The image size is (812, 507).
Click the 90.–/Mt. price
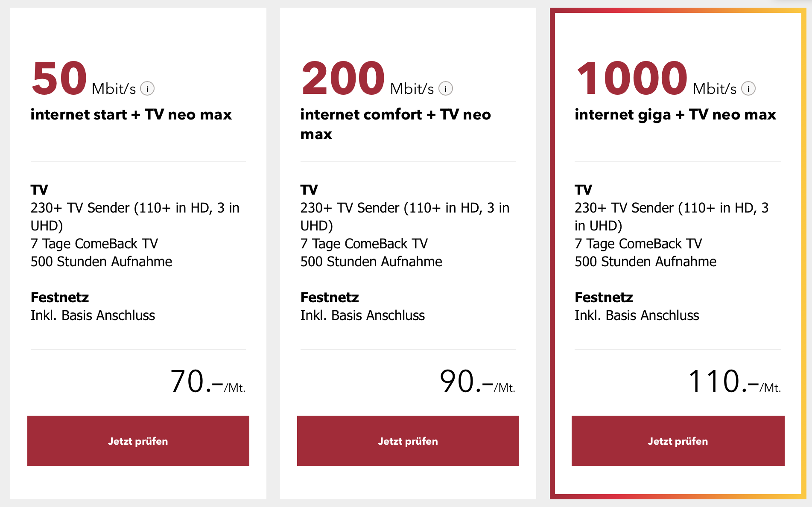[478, 381]
